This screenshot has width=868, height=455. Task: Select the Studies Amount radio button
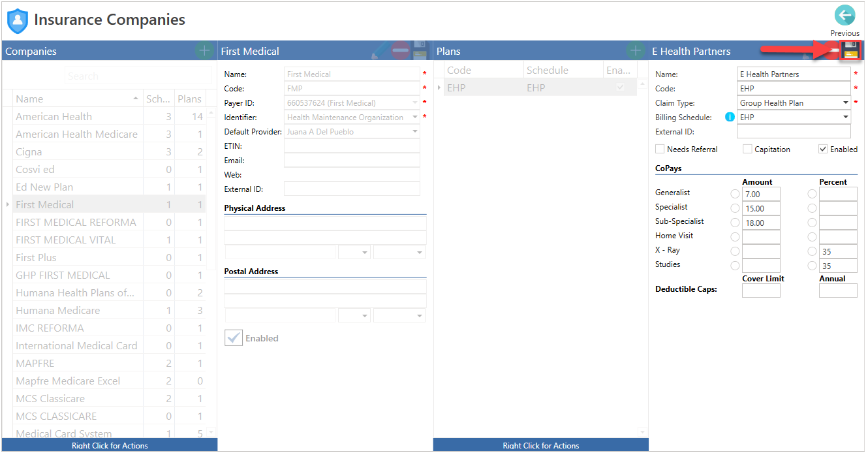[736, 266]
